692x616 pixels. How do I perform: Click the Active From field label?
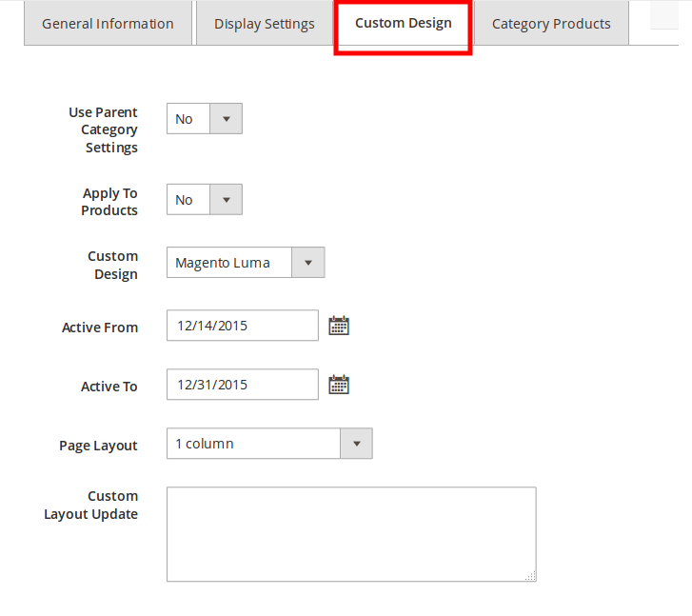click(100, 328)
